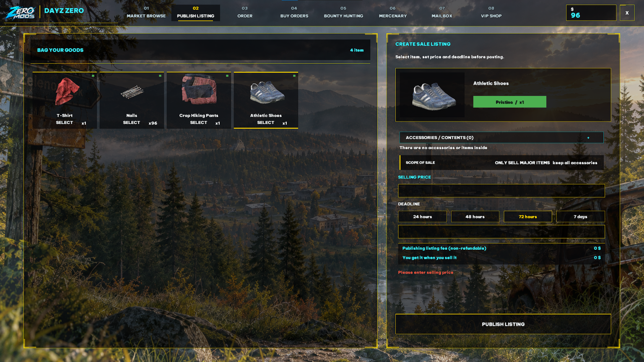Viewport: 644px width, 362px height.
Task: Click the 4 item count label
Action: coord(357,50)
